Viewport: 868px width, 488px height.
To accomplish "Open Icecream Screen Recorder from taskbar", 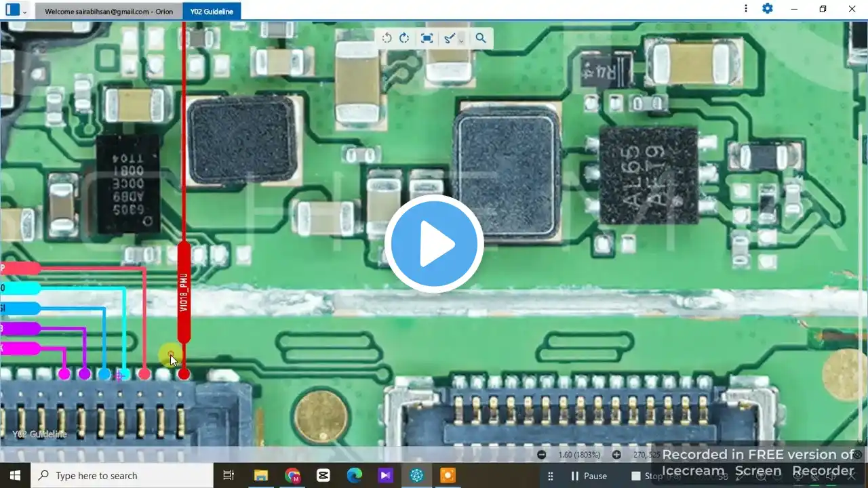I will (x=448, y=476).
